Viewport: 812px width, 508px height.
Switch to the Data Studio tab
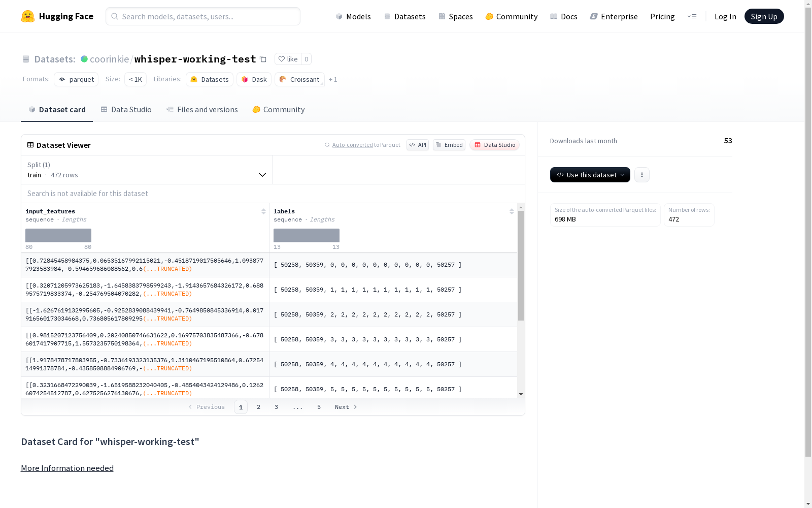tap(126, 109)
